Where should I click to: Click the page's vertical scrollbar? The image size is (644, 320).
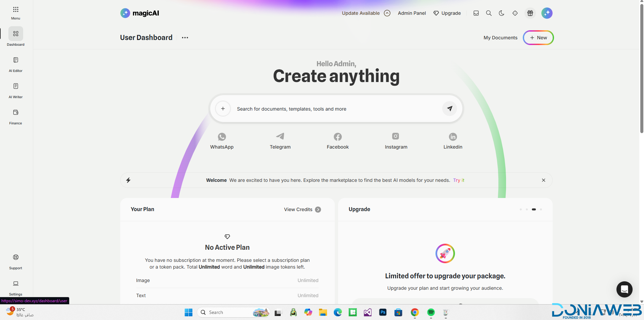[x=642, y=67]
